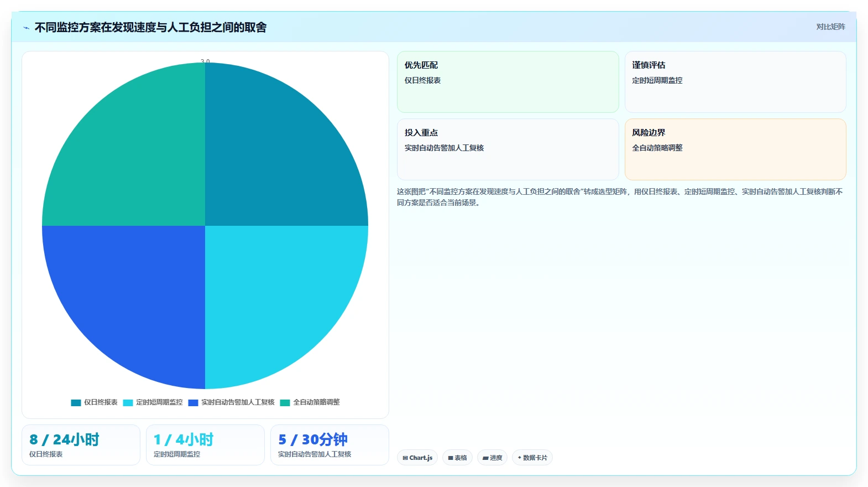The image size is (868, 487).
Task: Click the 8 / 24小时 metric card
Action: tap(81, 445)
